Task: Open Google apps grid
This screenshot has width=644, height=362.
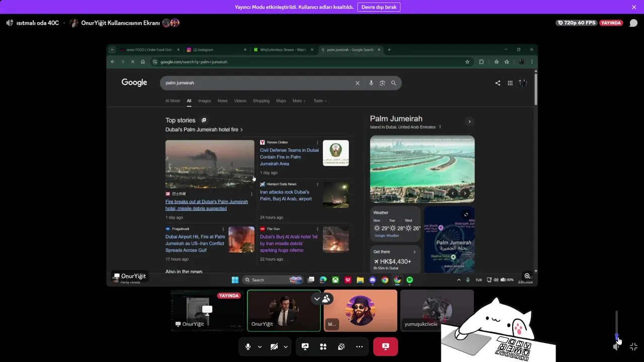Action: (510, 83)
